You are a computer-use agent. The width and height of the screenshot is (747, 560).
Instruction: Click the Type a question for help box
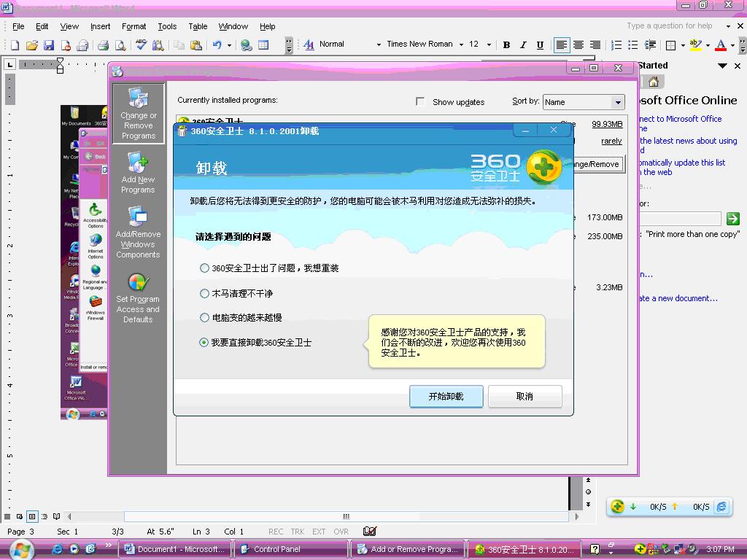[x=670, y=26]
